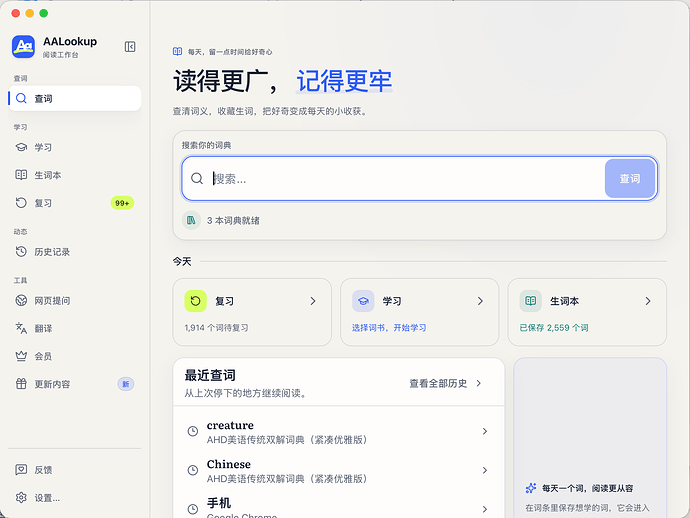
Task: Open recent lookup 手机
Action: 338,506
